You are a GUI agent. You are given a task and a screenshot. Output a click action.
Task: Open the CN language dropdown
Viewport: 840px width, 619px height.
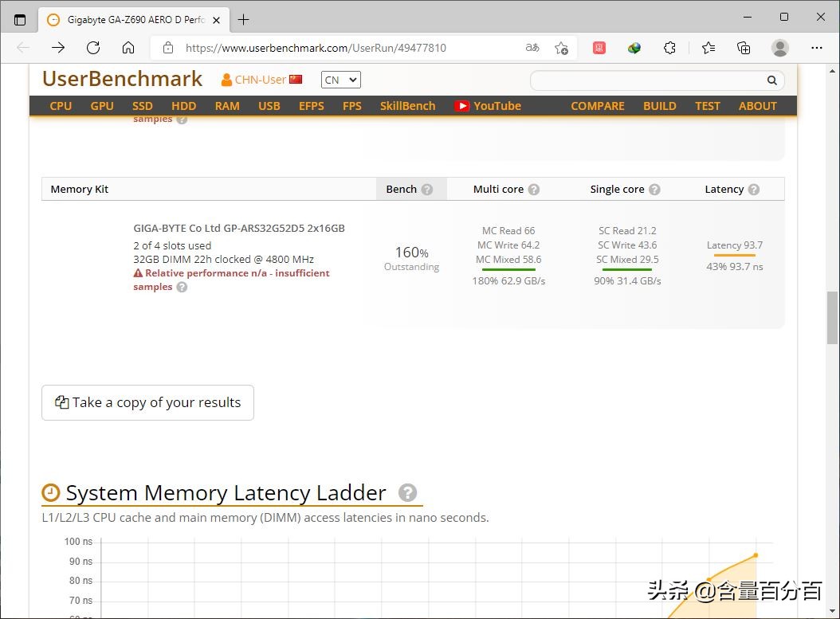pos(340,80)
